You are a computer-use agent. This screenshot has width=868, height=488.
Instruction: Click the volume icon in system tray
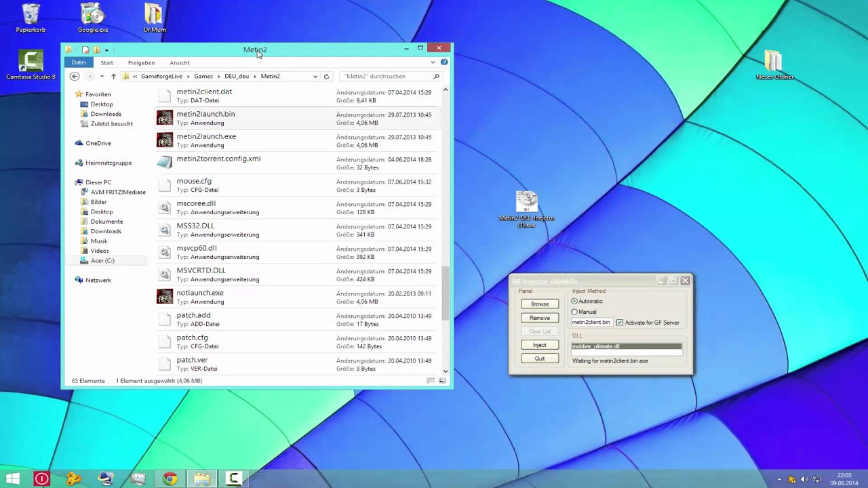point(804,479)
